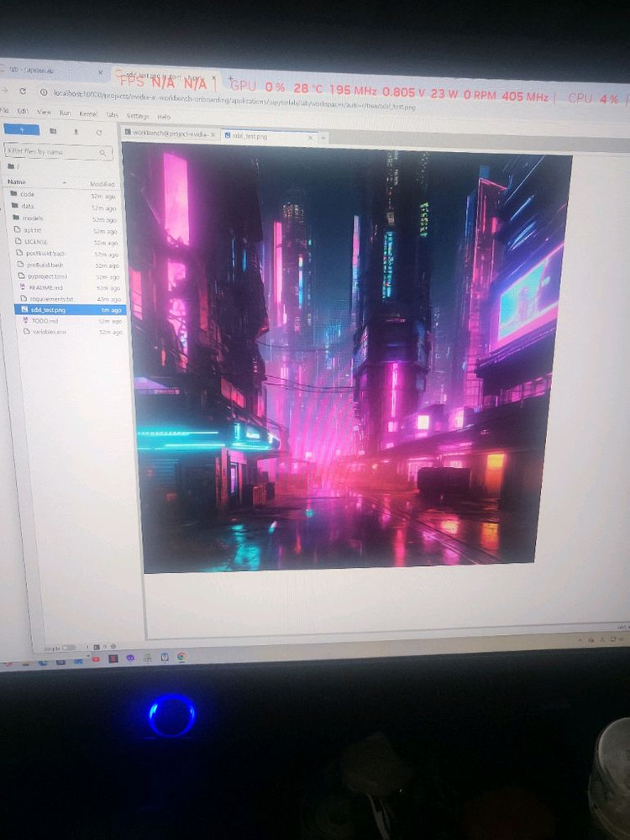
Task: Reload the browser page
Action: pos(23,91)
